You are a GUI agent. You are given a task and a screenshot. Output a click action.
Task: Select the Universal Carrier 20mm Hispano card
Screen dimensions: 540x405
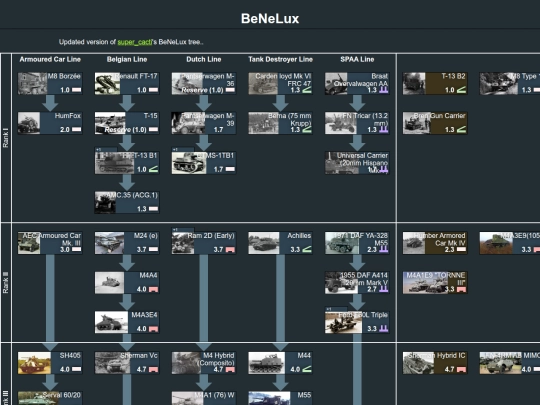(357, 163)
